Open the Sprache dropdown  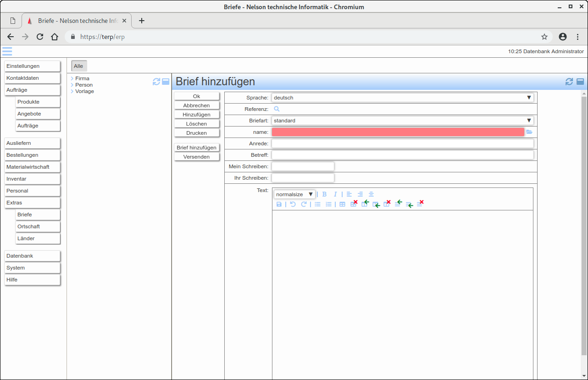point(402,98)
